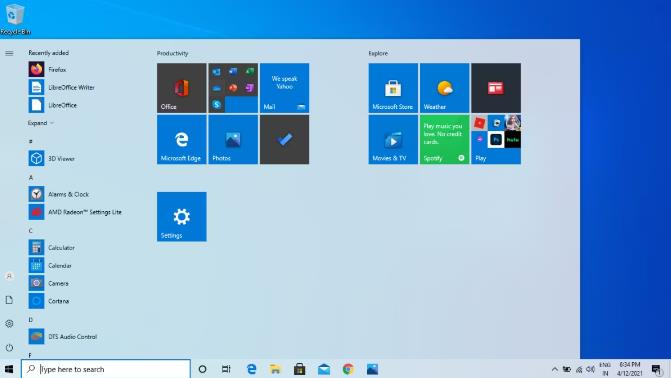The height and width of the screenshot is (378, 671).
Task: Open the network icon in system tray
Action: (x=579, y=369)
